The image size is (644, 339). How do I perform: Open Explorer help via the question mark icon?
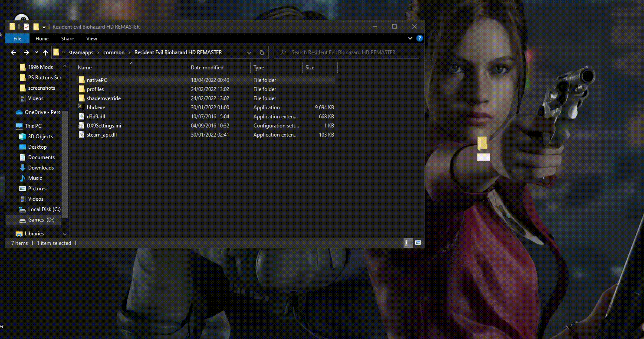coord(420,39)
